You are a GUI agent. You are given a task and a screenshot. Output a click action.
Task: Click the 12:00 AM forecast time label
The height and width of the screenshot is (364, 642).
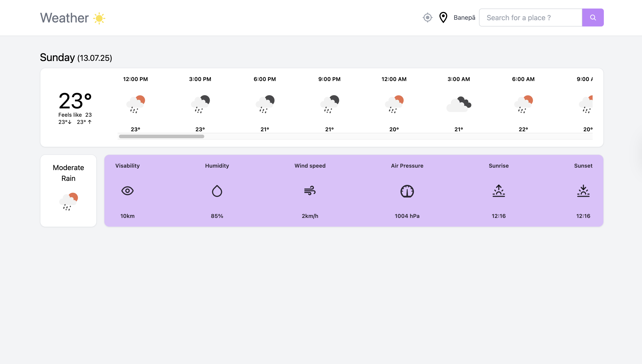click(x=394, y=79)
